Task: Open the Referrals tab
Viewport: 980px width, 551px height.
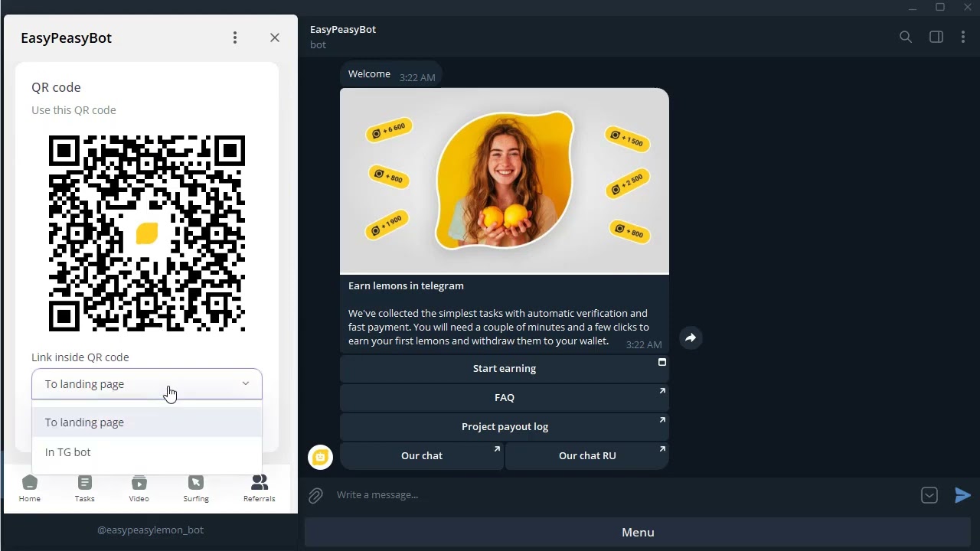Action: coord(260,488)
